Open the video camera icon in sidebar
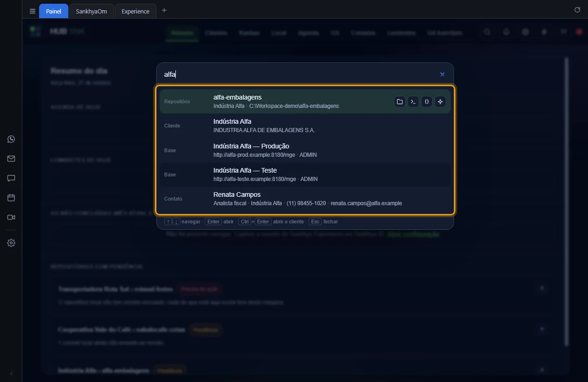 click(x=11, y=217)
